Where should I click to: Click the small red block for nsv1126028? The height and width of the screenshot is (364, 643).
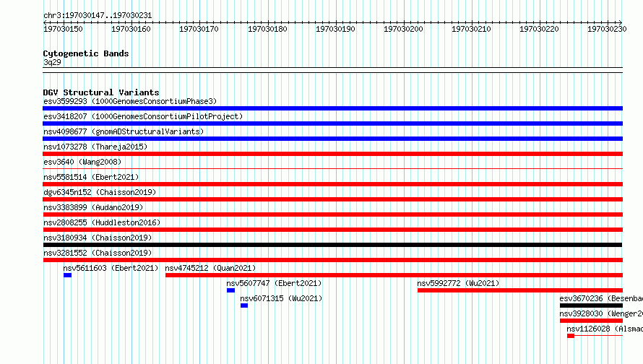click(571, 336)
